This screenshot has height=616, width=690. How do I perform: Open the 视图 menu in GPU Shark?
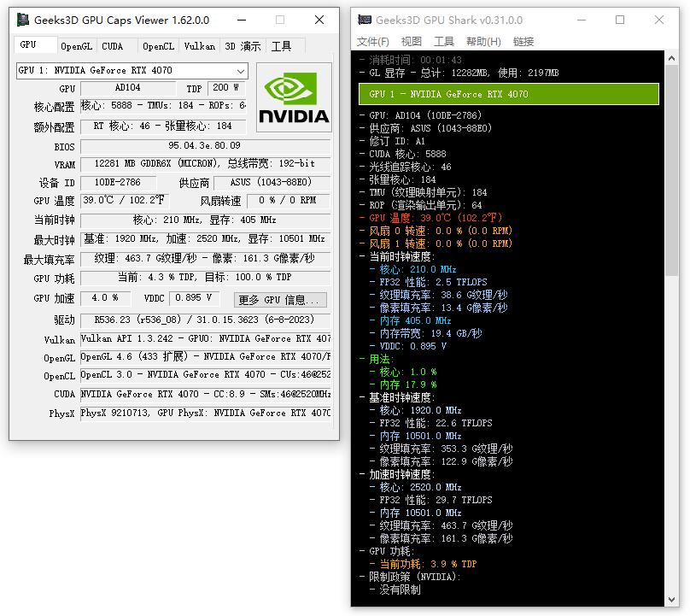click(x=412, y=41)
